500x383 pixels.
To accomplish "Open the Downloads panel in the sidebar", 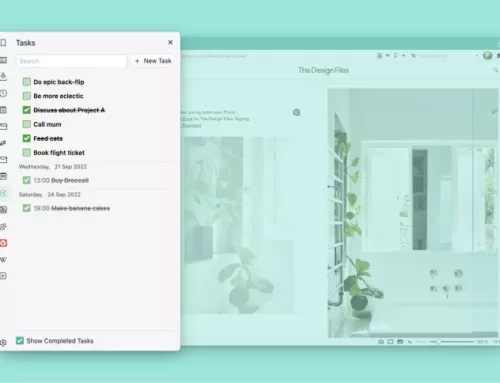I will click(3, 76).
